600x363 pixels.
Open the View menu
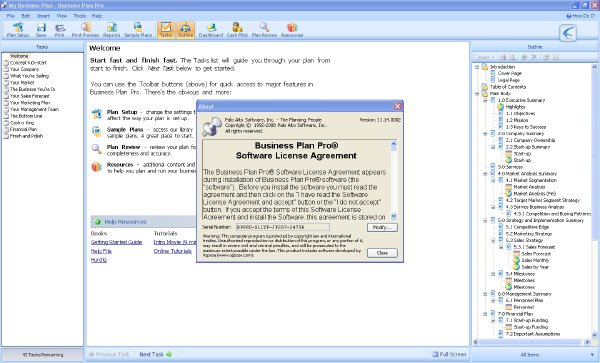[x=62, y=16]
